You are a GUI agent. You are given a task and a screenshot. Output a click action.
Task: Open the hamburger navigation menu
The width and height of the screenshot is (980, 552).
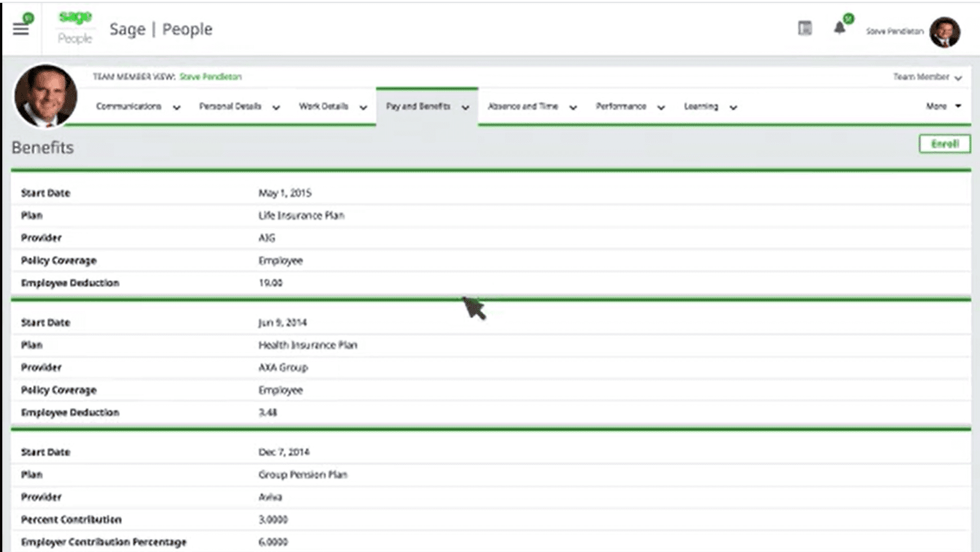point(21,29)
